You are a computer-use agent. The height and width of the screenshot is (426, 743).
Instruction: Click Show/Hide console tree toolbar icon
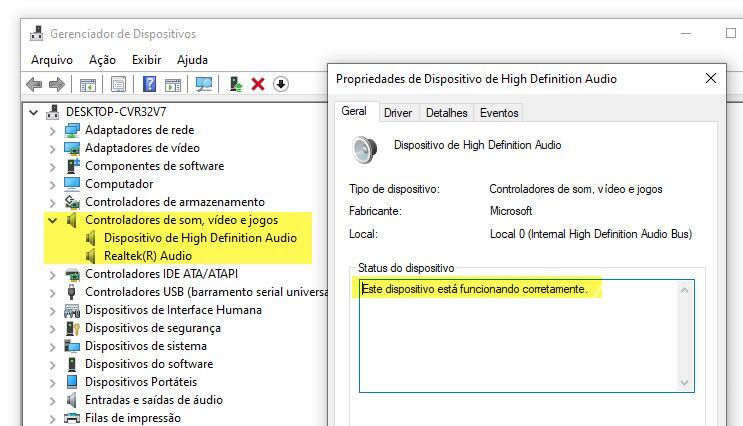coord(88,84)
